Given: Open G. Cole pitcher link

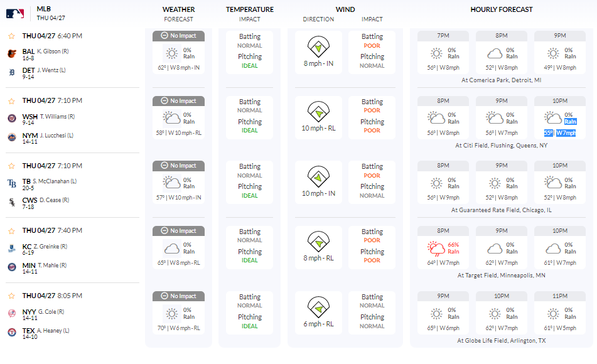Looking at the screenshot, I should (x=50, y=311).
